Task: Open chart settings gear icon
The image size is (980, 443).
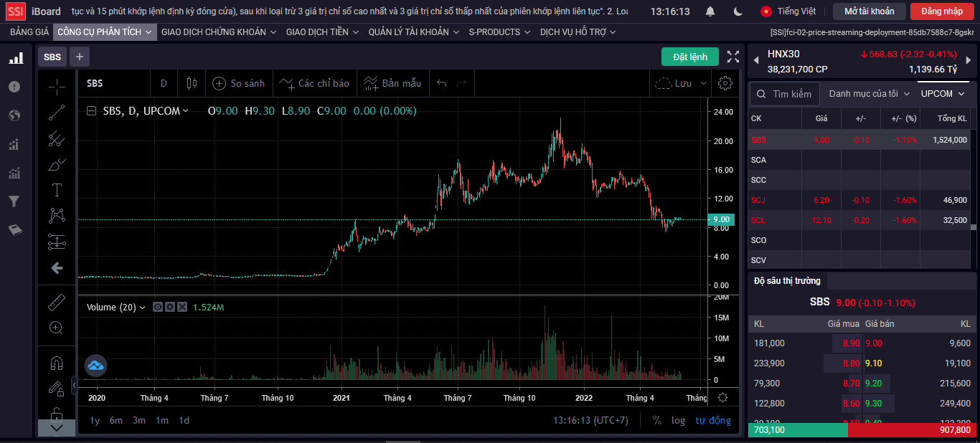Action: click(725, 83)
